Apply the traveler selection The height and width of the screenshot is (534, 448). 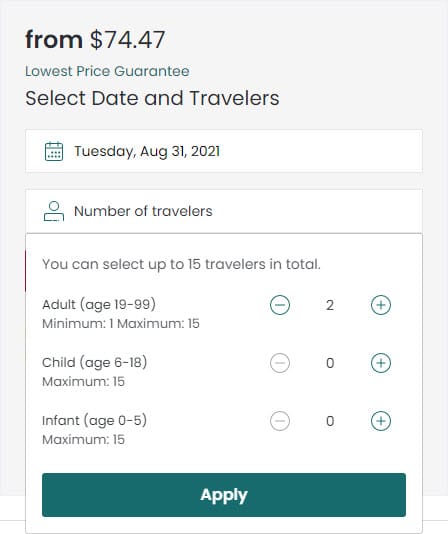click(x=224, y=495)
